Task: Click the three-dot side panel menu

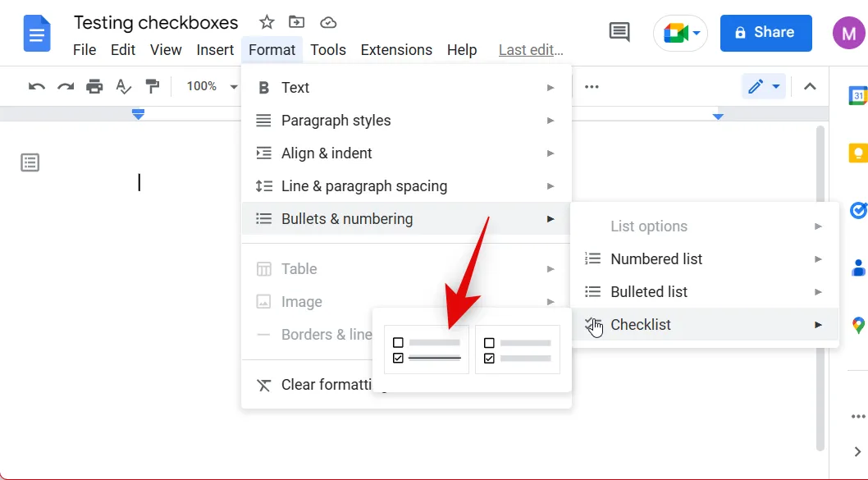Action: 858,416
